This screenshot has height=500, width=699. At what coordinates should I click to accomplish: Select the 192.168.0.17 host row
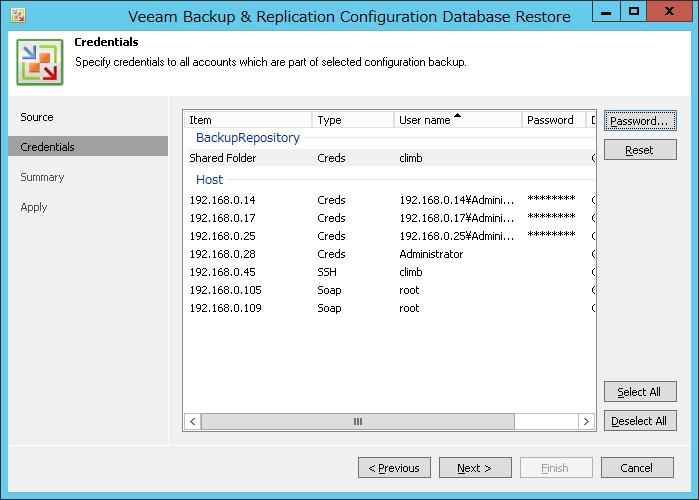[390, 218]
